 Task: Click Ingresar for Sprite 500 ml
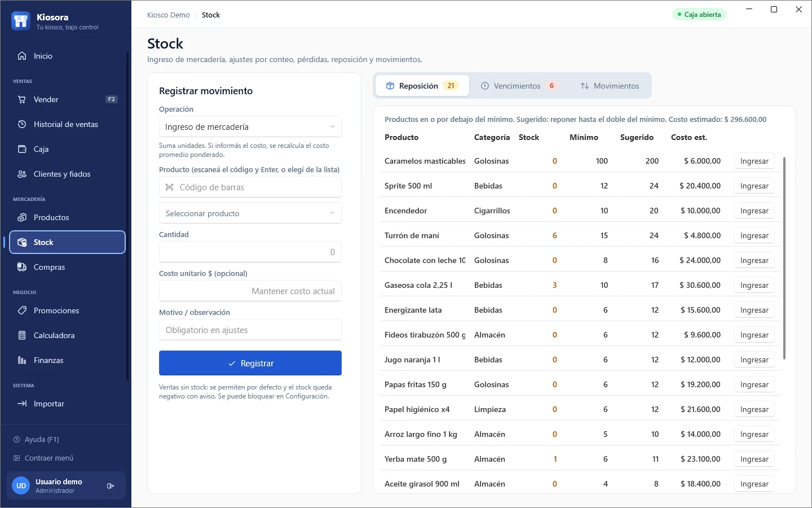[754, 186]
